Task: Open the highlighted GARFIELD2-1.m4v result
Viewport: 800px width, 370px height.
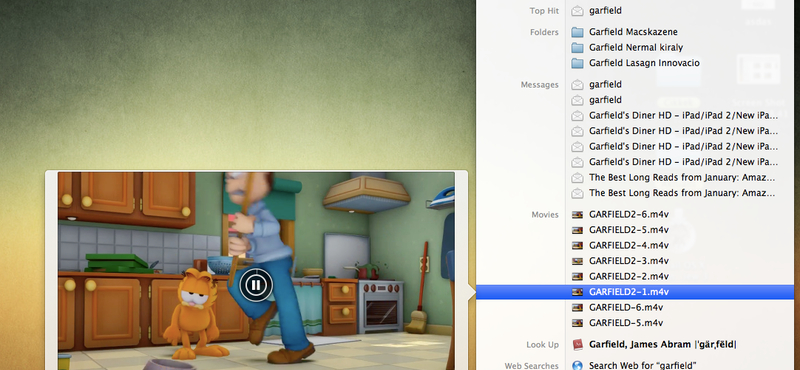Action: tap(635, 292)
